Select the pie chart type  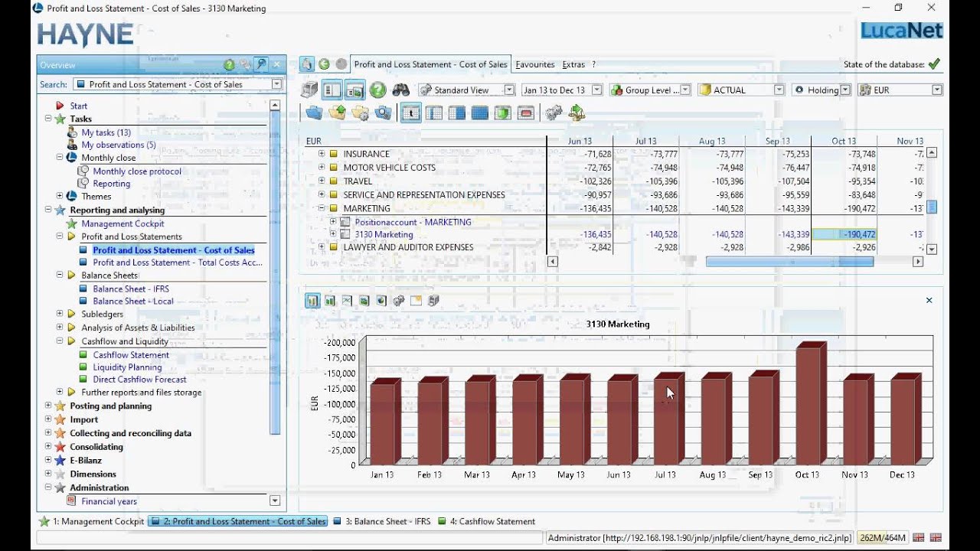click(x=381, y=301)
